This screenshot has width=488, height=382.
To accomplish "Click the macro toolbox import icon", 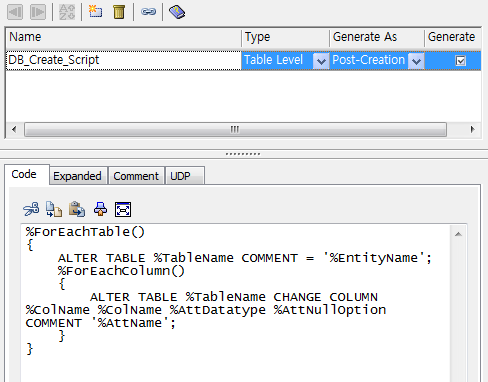I will click(x=100, y=209).
